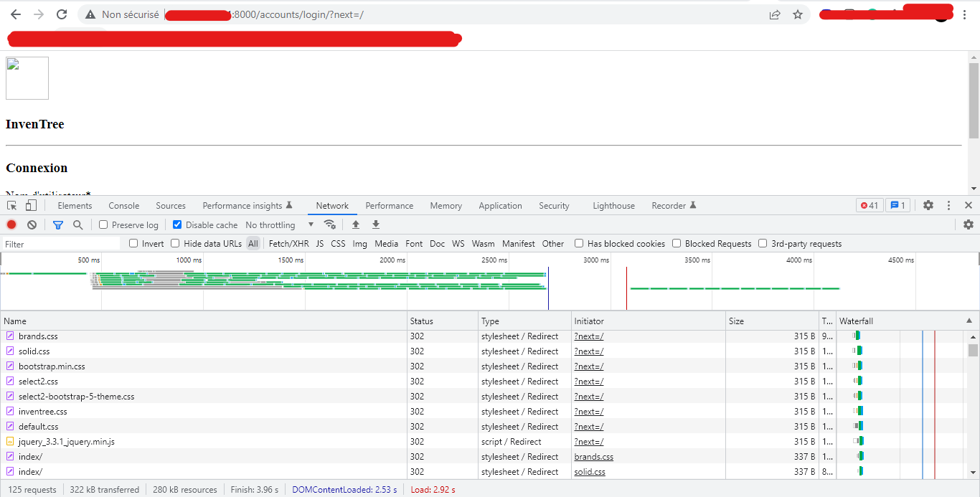
Task: Open the DevTools three-dot menu
Action: pos(948,205)
